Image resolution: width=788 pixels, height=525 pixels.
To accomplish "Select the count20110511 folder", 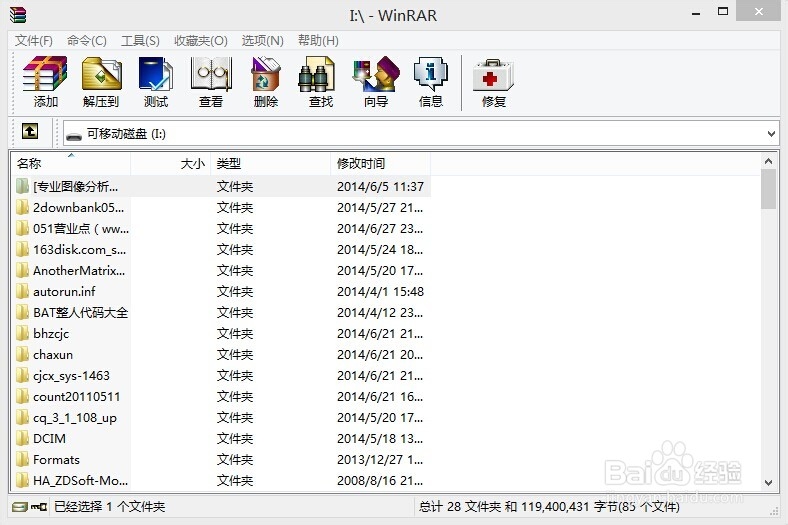I will click(77, 397).
